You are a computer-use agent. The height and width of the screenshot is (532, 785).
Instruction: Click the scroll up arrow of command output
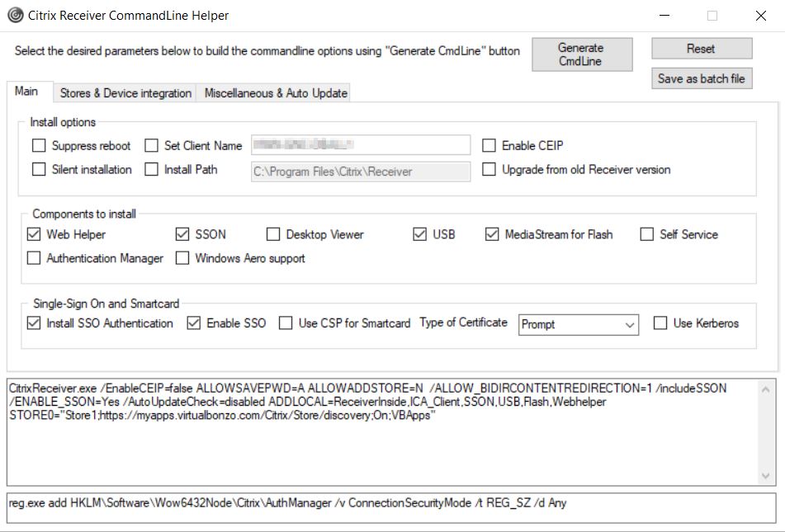coord(766,389)
